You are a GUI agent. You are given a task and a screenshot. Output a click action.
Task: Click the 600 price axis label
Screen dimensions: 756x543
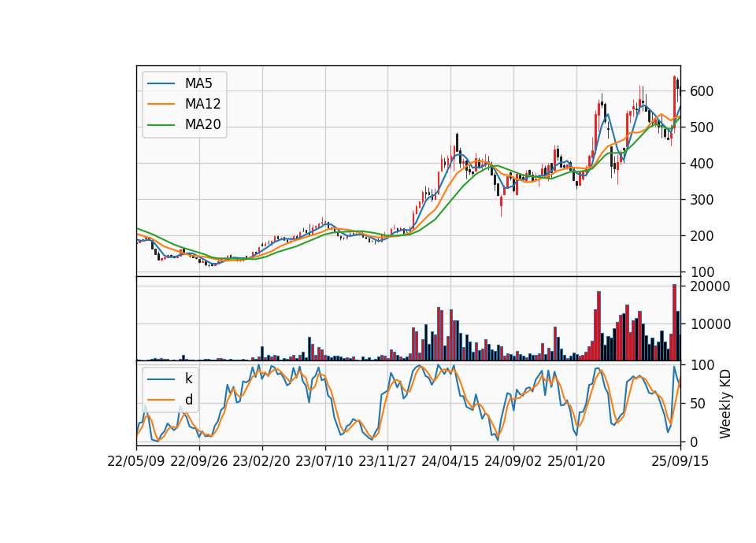tap(702, 91)
